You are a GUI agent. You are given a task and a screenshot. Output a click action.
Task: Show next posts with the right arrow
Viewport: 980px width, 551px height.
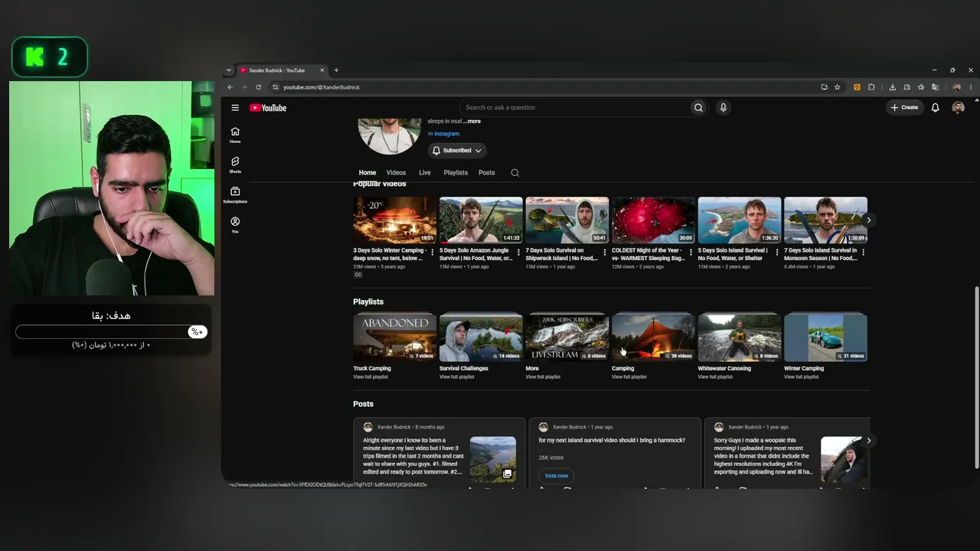point(868,441)
